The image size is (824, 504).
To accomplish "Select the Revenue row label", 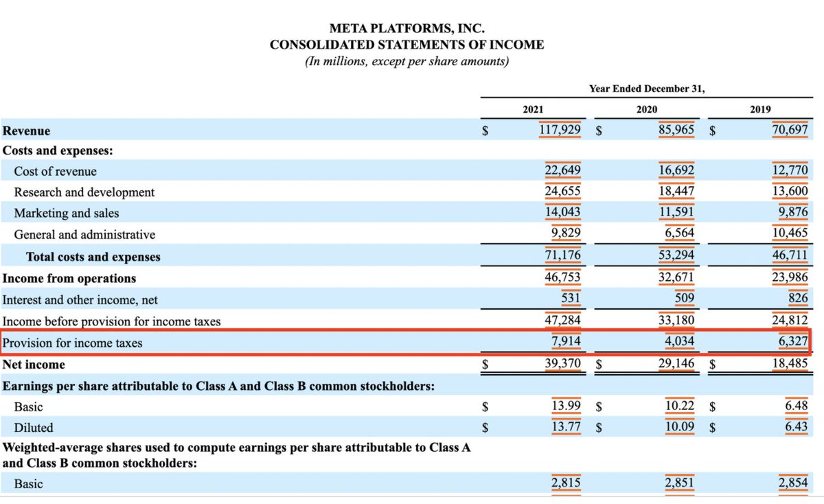I will pos(27,130).
